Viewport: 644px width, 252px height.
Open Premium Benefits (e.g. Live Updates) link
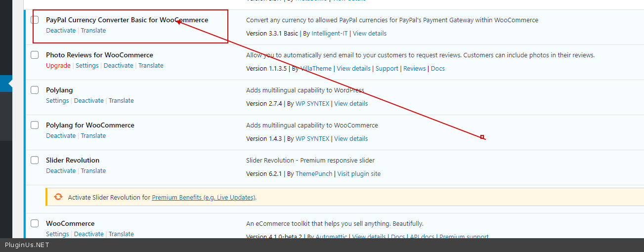(203, 197)
